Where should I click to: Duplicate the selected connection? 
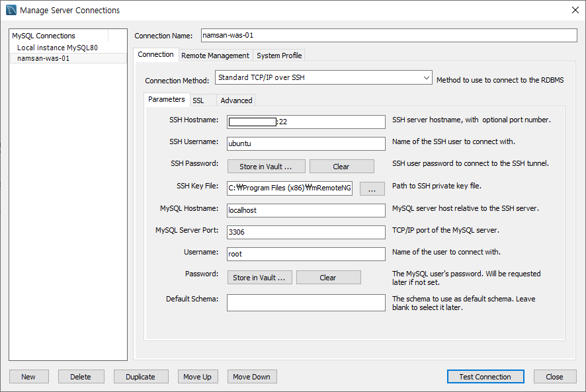[141, 377]
